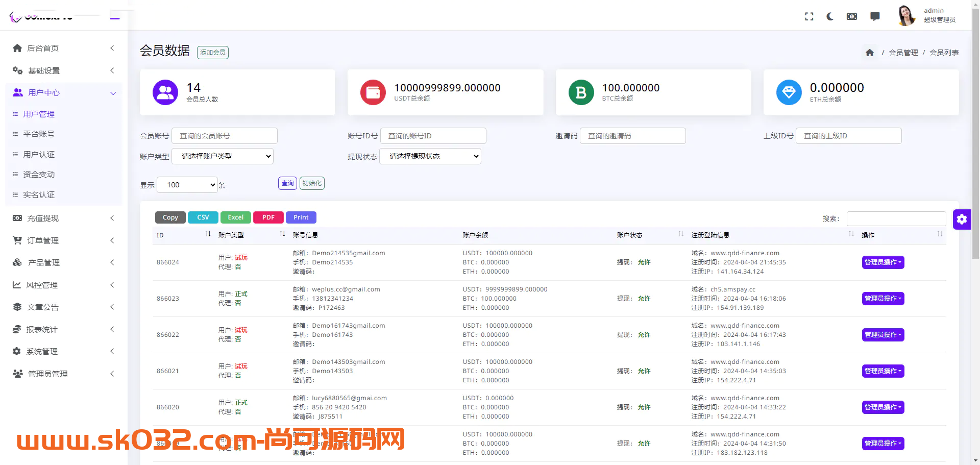Open 管理员操作 dropdown for member 866020
The width and height of the screenshot is (980, 465).
[x=883, y=407]
